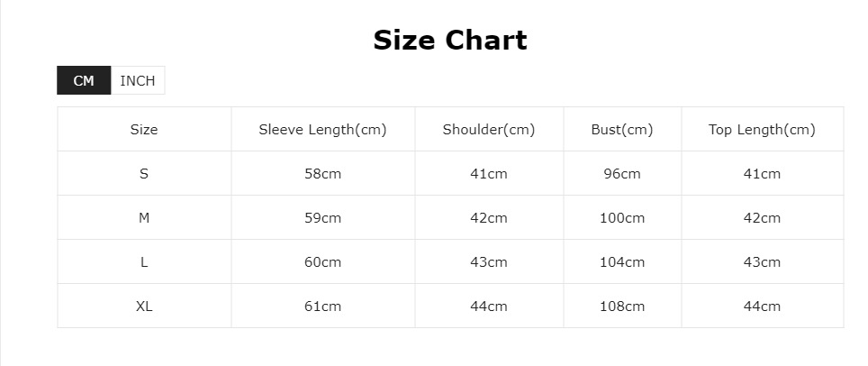This screenshot has width=868, height=366.
Task: Select the 96cm bust value
Action: click(622, 173)
